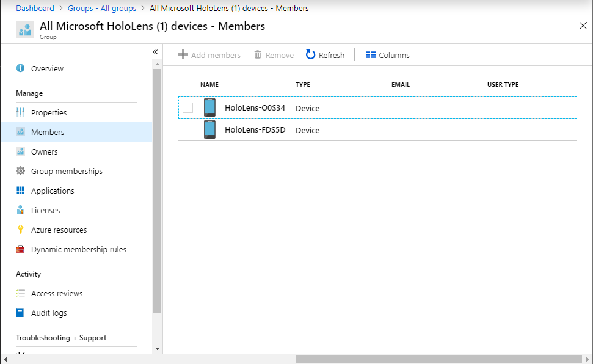The image size is (593, 364).
Task: Click the Applications grid icon
Action: point(20,191)
